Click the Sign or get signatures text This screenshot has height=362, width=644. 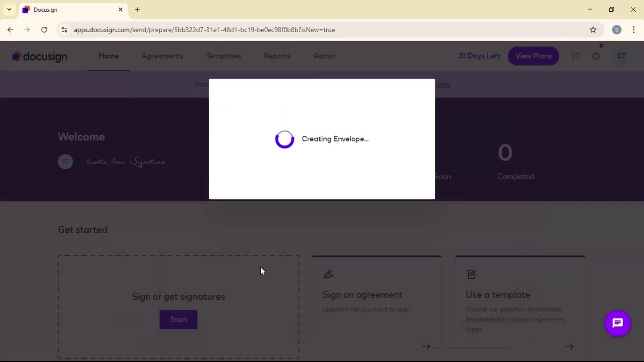coord(178,297)
